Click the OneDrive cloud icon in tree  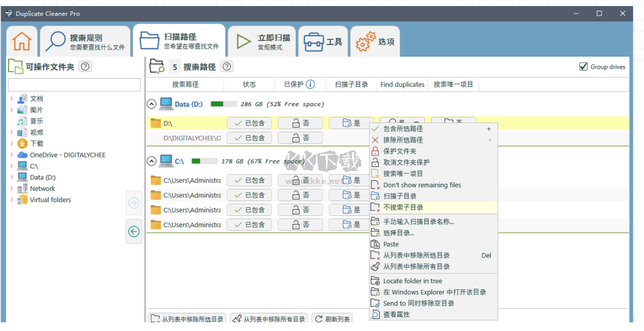(22, 155)
